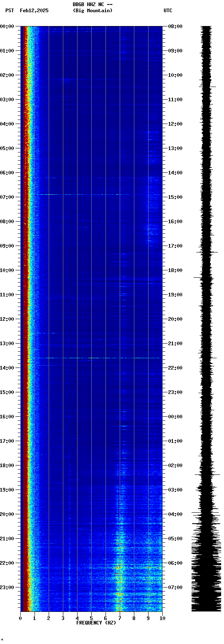Viewport: 224px width, 644px height.
Task: Pick the 22:00 label on UTC axis
Action: (175, 368)
